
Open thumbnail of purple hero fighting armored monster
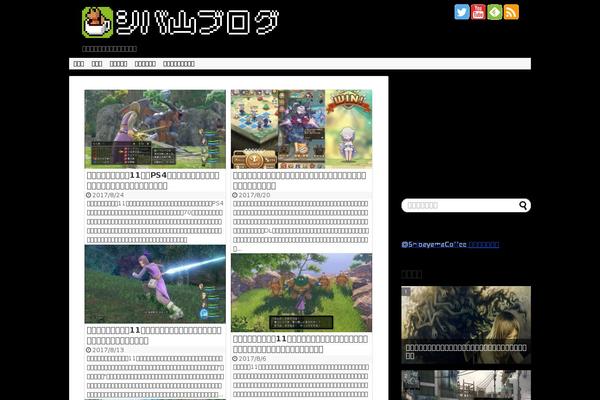tap(155, 129)
